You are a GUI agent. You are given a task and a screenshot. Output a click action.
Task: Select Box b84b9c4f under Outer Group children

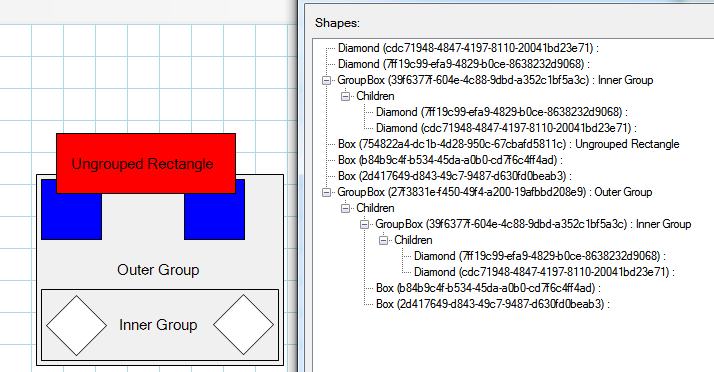point(489,288)
